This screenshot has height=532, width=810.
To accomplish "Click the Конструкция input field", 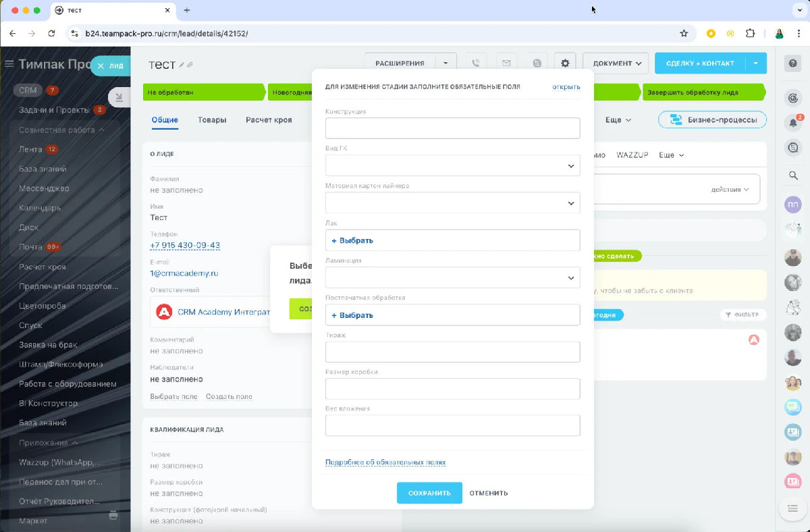I will point(452,128).
